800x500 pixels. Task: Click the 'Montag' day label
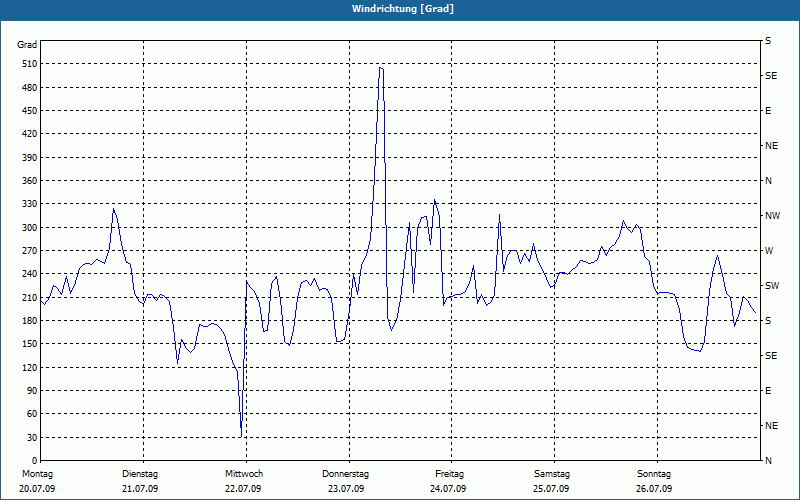click(x=37, y=474)
